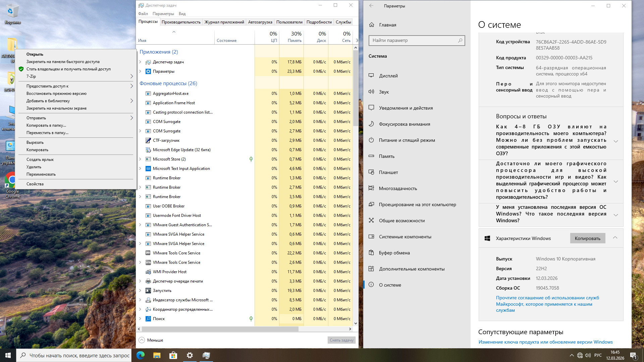Viewport: 644px width, 362px height.
Task: Click the Settings back arrow icon
Action: tap(371, 6)
